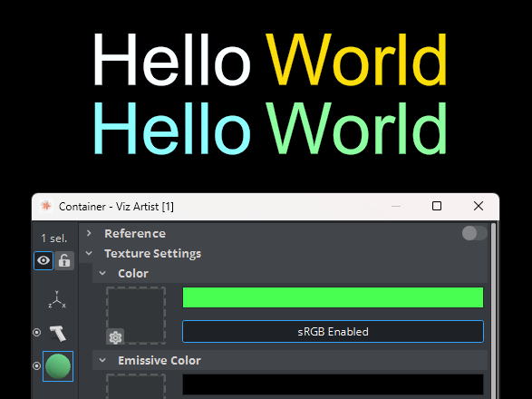
Task: Expand the Reference section chevron
Action: click(89, 233)
